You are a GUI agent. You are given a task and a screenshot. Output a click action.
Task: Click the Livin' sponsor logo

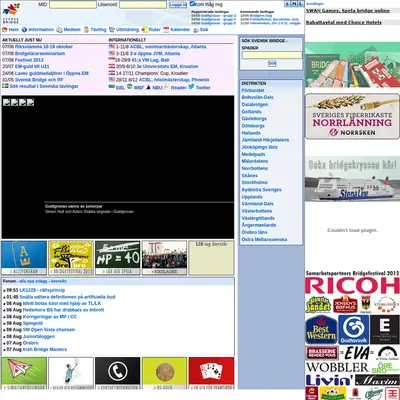pyautogui.click(x=329, y=380)
